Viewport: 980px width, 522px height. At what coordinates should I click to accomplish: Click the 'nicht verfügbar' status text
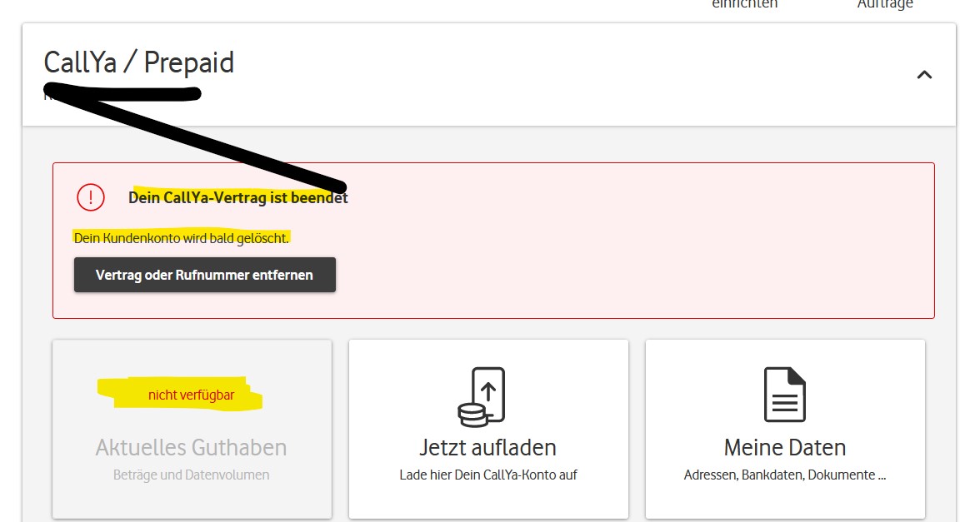click(x=192, y=395)
